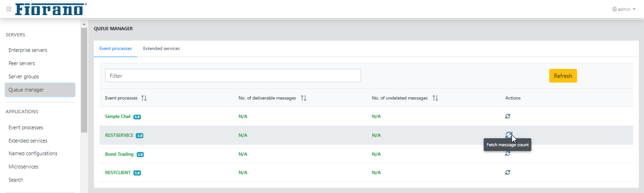Select the Event processes tab
The width and height of the screenshot is (644, 193).
tap(116, 49)
